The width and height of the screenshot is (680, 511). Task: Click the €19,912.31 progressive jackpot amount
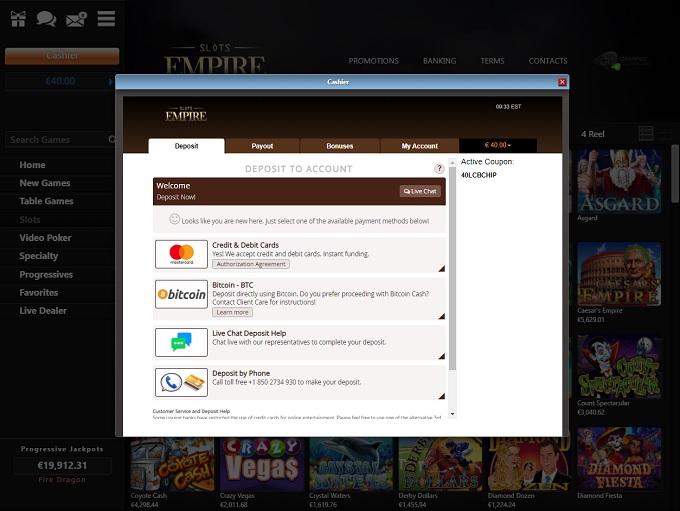coord(62,465)
